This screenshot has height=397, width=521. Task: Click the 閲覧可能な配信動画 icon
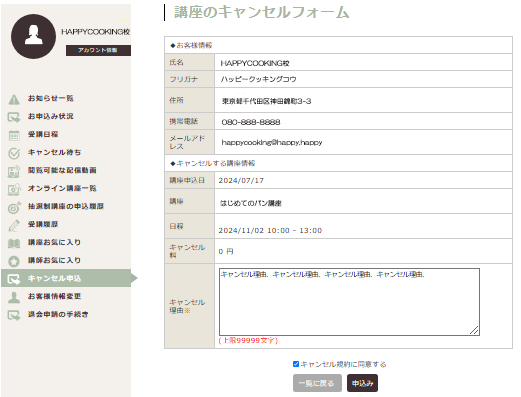(x=14, y=171)
